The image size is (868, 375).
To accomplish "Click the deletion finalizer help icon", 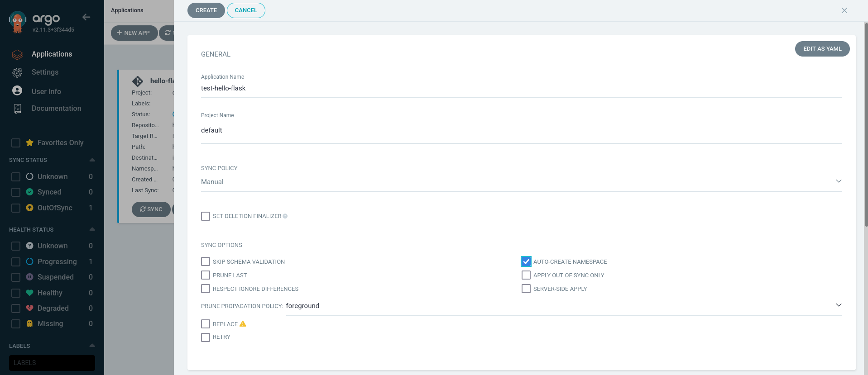I will click(285, 216).
